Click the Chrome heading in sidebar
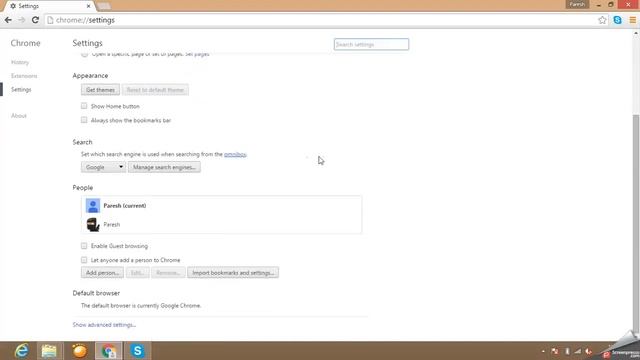This screenshot has width=640, height=360. click(x=25, y=43)
